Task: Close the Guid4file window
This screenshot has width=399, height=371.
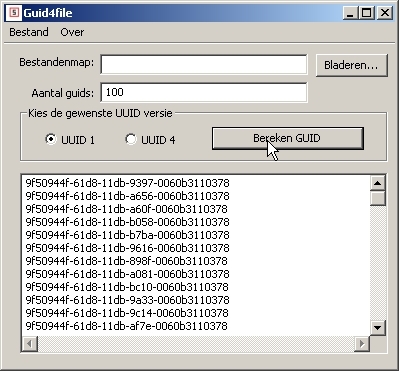Action: (x=385, y=13)
